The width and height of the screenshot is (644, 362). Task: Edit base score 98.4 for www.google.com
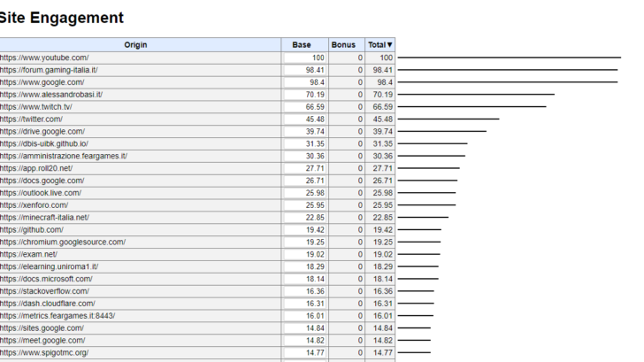(x=304, y=82)
